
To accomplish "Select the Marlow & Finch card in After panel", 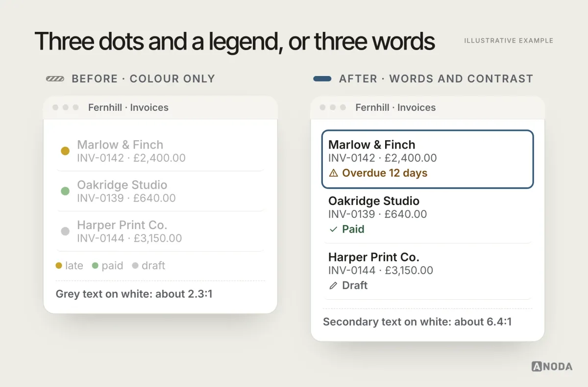I will point(427,159).
